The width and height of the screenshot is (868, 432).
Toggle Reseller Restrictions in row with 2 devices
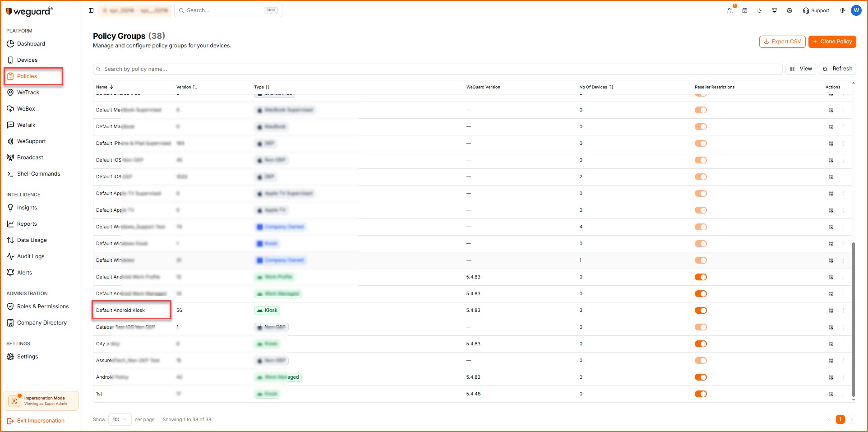[x=701, y=177]
